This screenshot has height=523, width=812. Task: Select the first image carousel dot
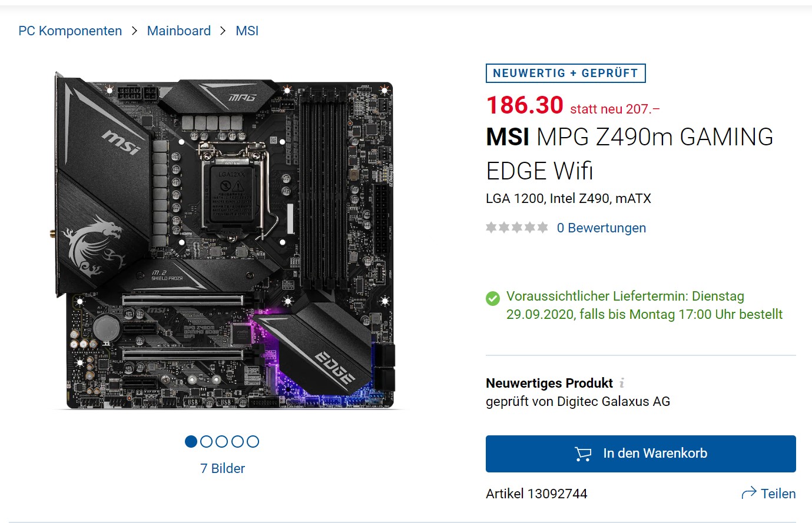(191, 441)
